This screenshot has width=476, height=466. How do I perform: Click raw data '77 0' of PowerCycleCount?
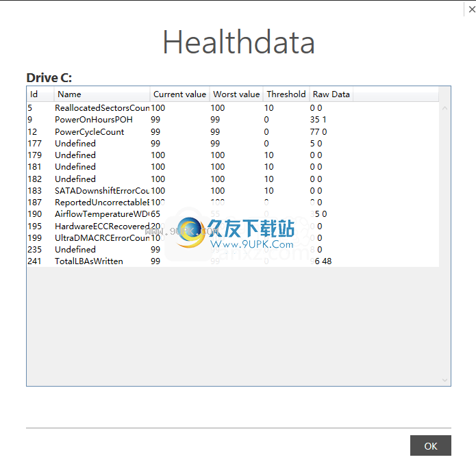[x=318, y=131]
